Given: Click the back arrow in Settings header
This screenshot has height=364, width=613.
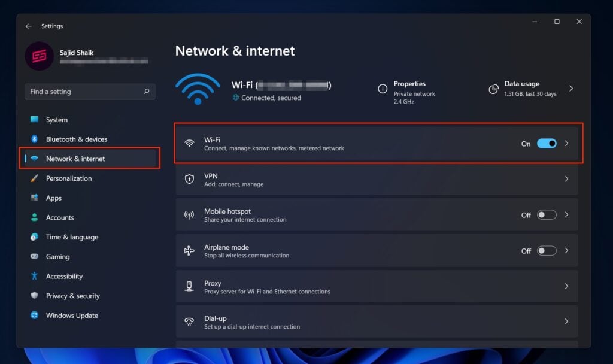Looking at the screenshot, I should (28, 26).
